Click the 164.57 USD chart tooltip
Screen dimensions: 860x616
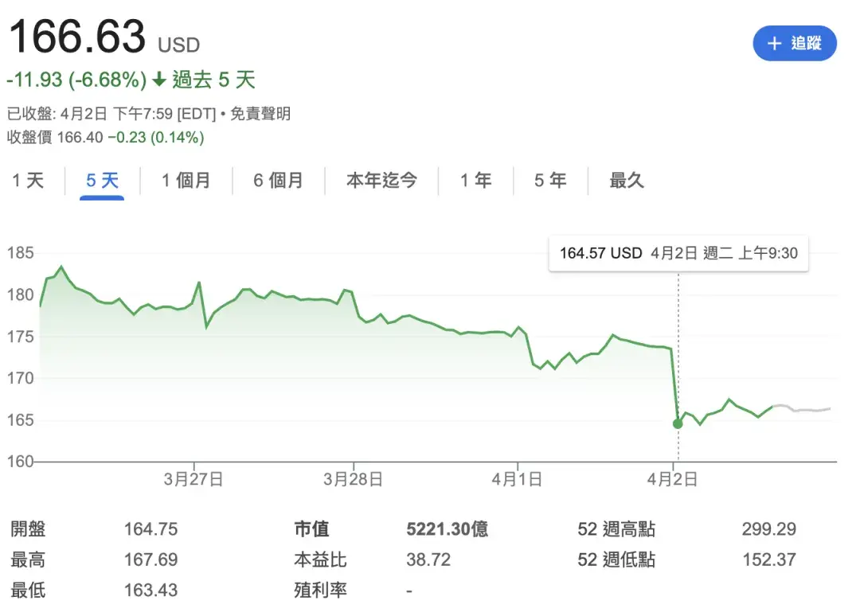coord(678,253)
